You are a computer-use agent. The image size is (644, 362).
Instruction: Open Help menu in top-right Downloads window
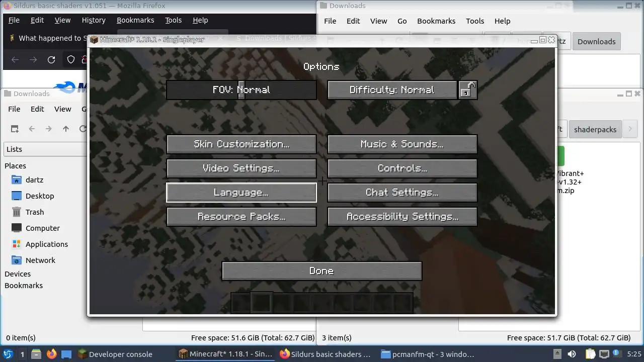pos(502,21)
